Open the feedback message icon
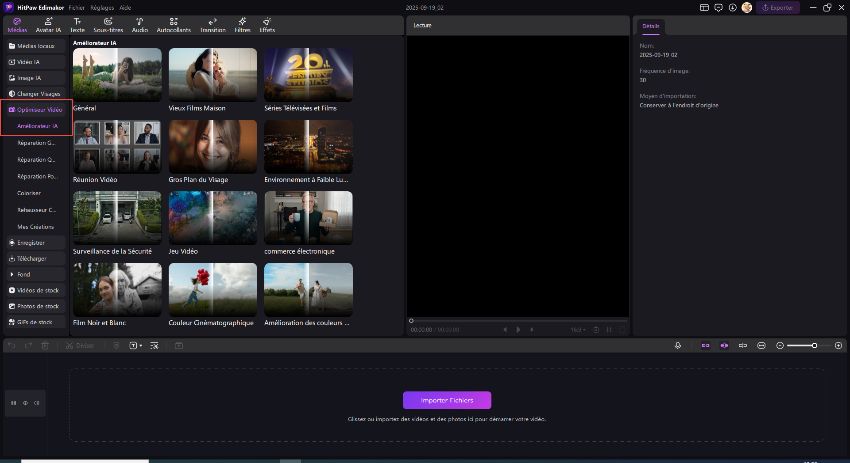850x463 pixels. pos(718,8)
